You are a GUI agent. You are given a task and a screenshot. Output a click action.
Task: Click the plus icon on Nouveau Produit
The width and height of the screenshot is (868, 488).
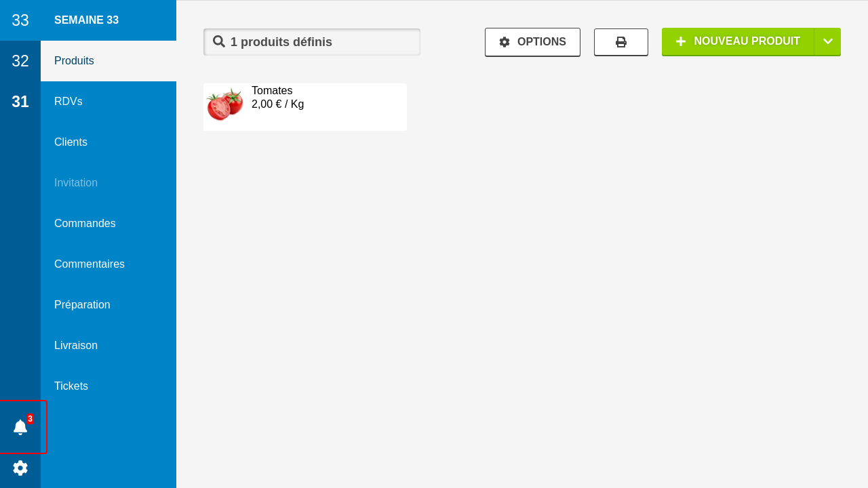point(681,41)
